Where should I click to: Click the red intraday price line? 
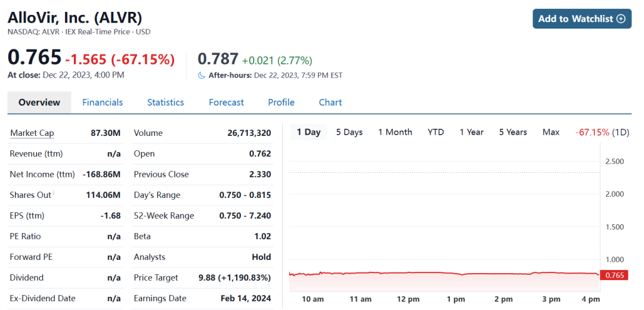[417, 273]
